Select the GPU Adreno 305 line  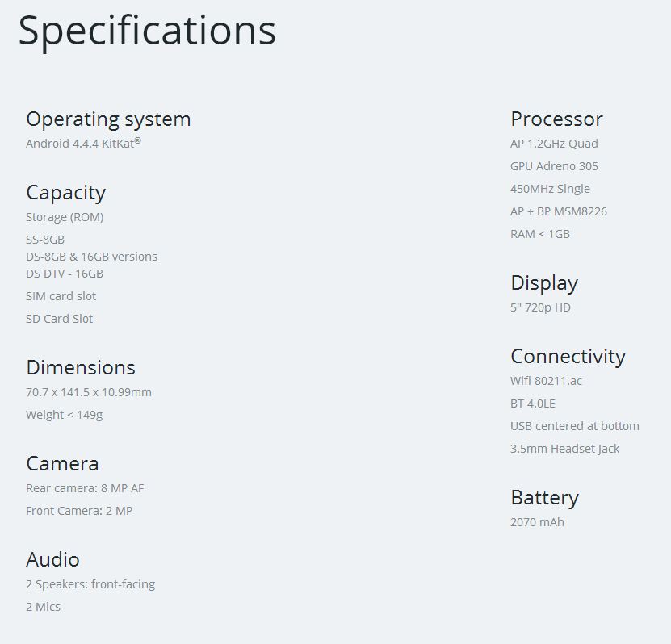coord(554,166)
